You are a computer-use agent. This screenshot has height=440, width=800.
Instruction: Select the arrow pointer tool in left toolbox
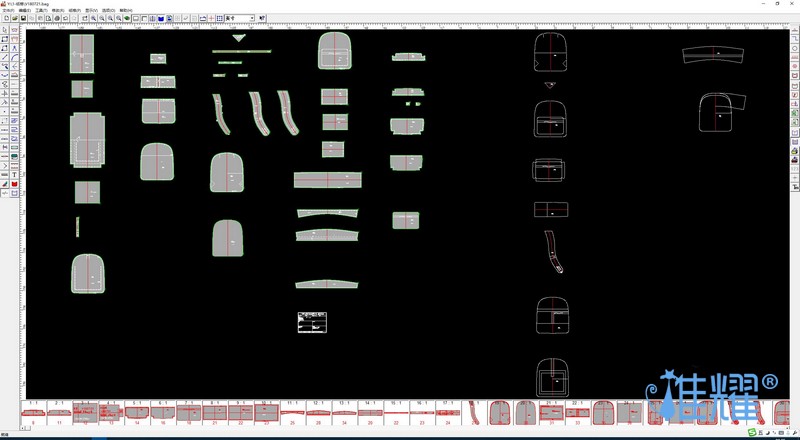pyautogui.click(x=5, y=29)
